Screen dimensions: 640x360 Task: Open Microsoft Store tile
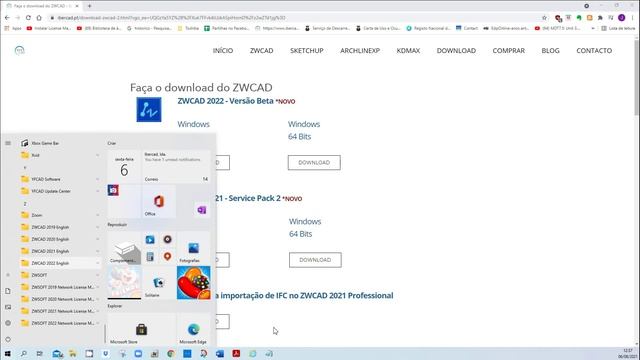pos(141,329)
